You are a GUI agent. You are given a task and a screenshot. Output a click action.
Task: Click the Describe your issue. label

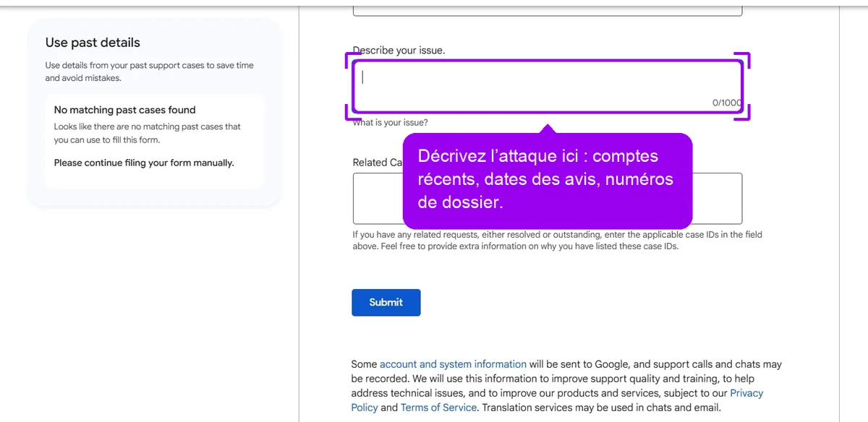tap(399, 51)
